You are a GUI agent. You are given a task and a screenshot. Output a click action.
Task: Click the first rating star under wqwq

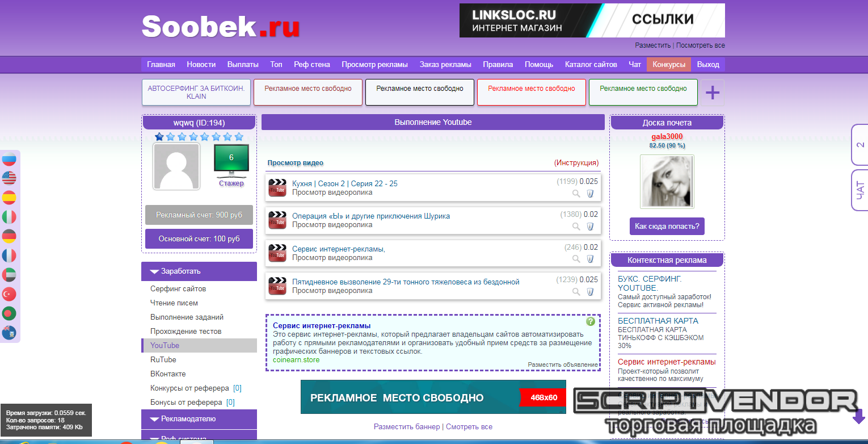click(x=159, y=137)
